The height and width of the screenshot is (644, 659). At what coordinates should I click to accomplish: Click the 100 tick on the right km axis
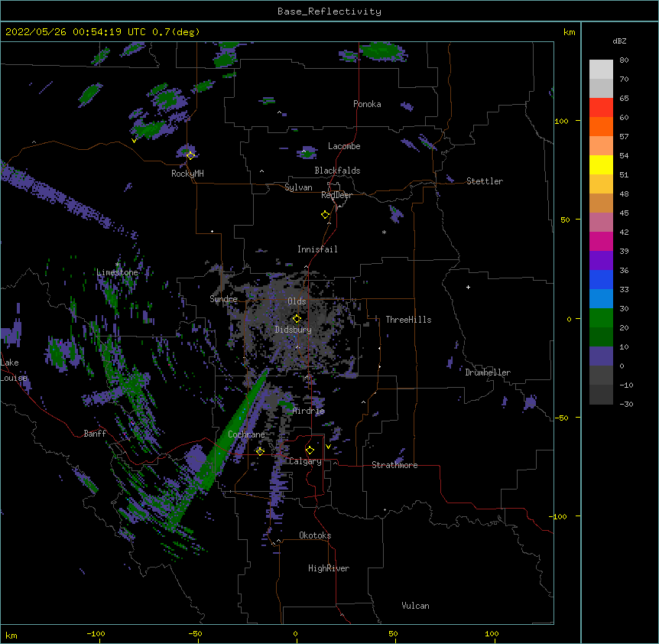click(561, 121)
